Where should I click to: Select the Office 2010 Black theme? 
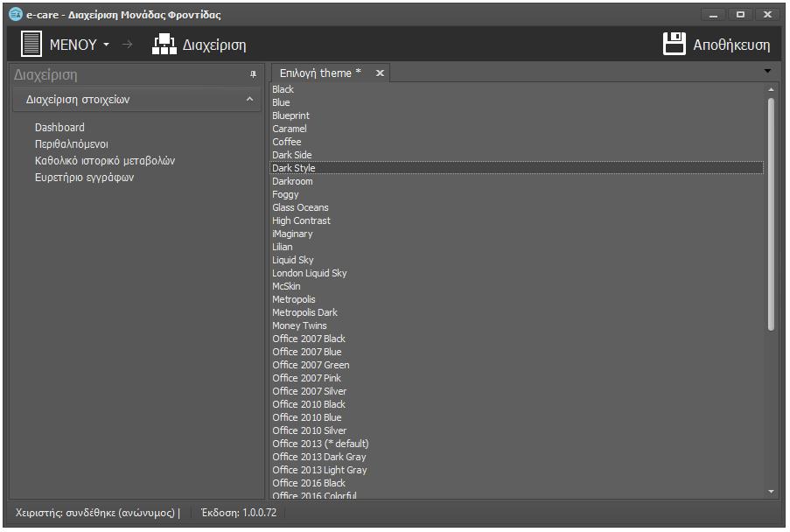(x=517, y=403)
